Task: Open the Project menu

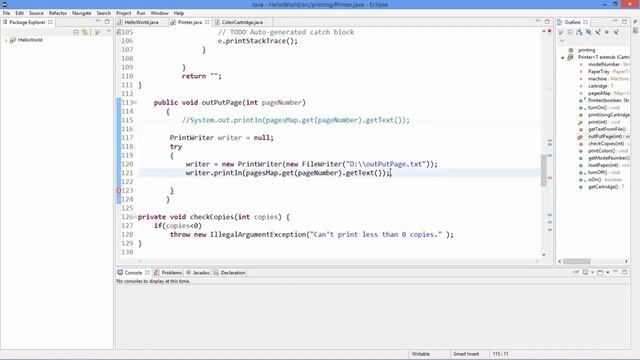Action: [124, 13]
